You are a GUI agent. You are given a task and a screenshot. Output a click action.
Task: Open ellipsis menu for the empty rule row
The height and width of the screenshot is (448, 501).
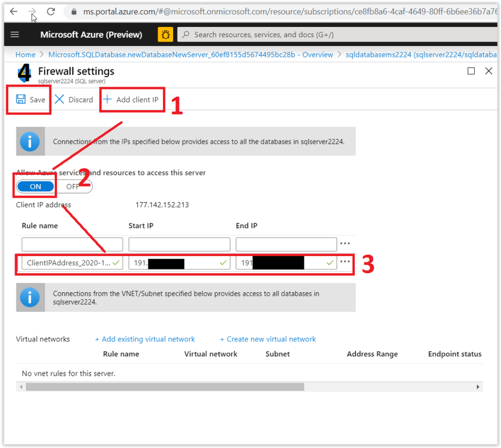click(345, 244)
